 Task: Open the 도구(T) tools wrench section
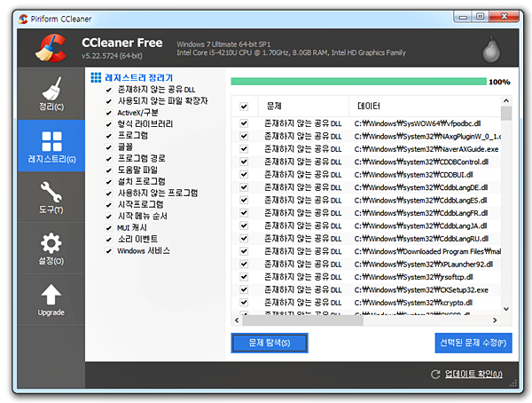click(x=51, y=197)
